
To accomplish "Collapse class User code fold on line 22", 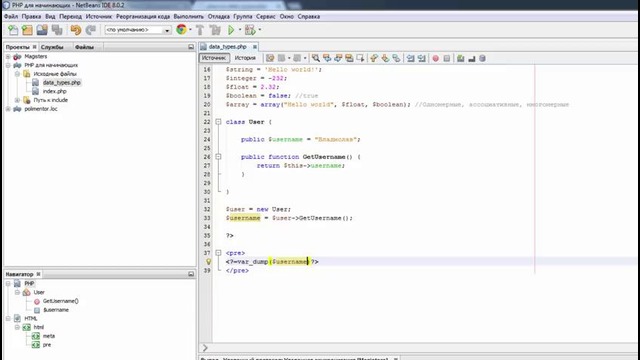I will pos(218,122).
